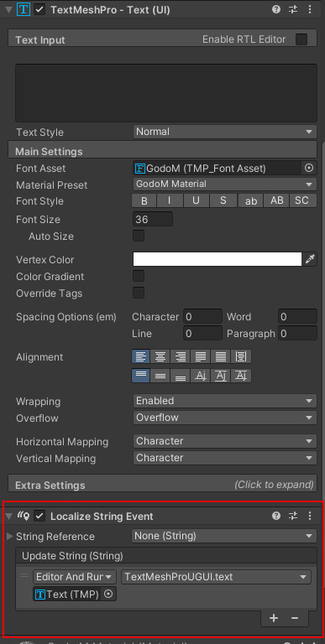Open Localize String Event help icon
Viewport: 325px width, 644px height.
pyautogui.click(x=276, y=516)
